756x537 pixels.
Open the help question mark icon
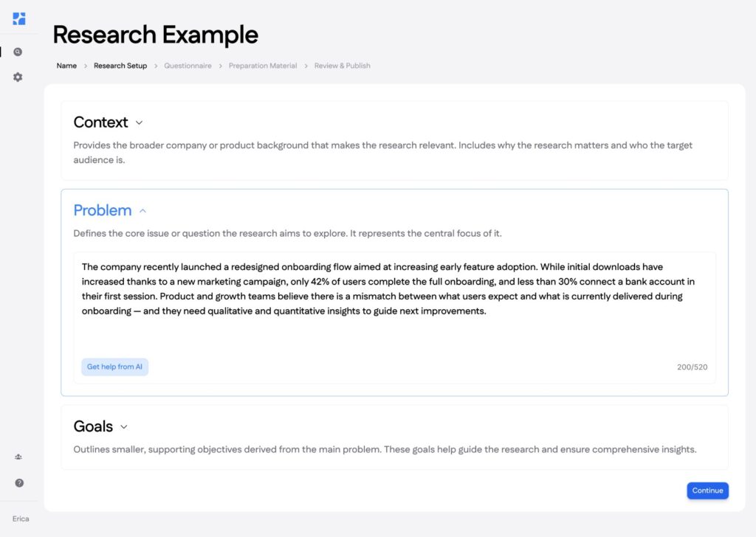[x=19, y=483]
